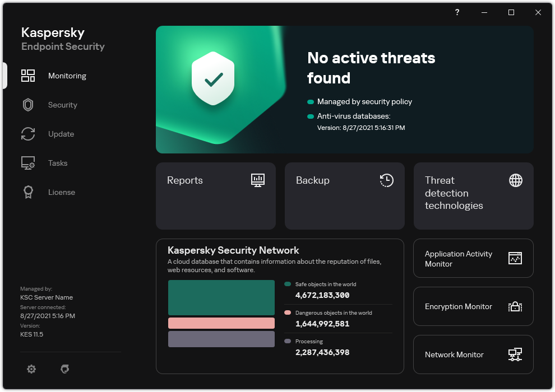555x392 pixels.
Task: Click the help question mark at the top
Action: click(x=457, y=12)
